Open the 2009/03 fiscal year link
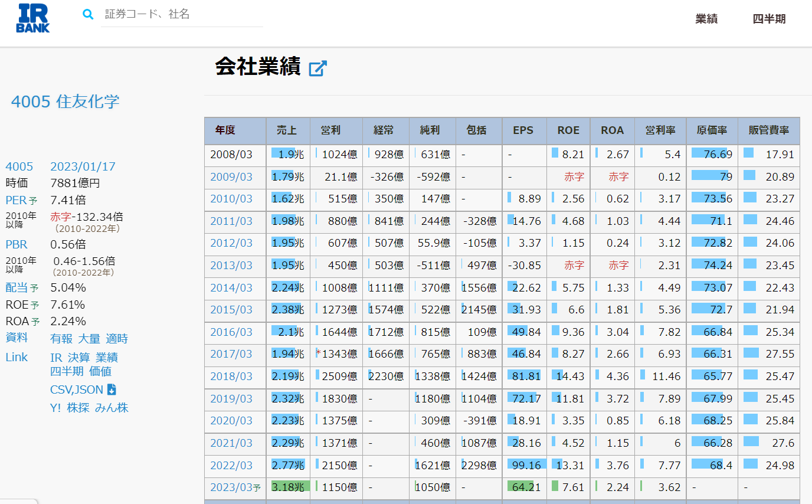Screen dimensions: 812x504 231,177
